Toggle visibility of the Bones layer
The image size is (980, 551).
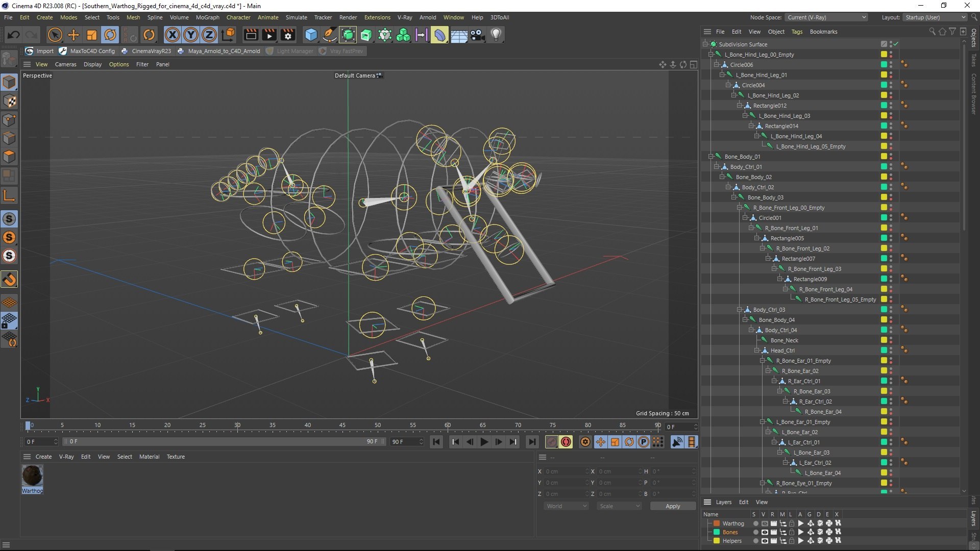pos(765,532)
